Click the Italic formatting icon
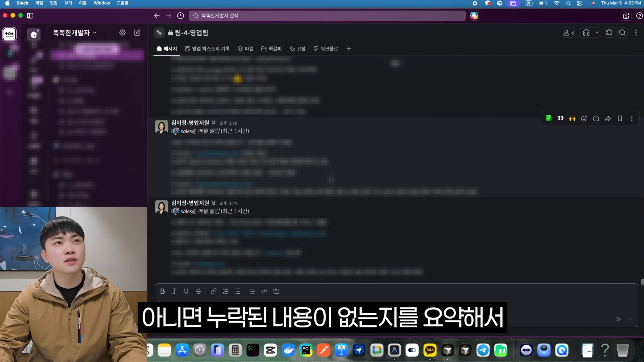Viewport: 644px width, 362px height. point(174,291)
